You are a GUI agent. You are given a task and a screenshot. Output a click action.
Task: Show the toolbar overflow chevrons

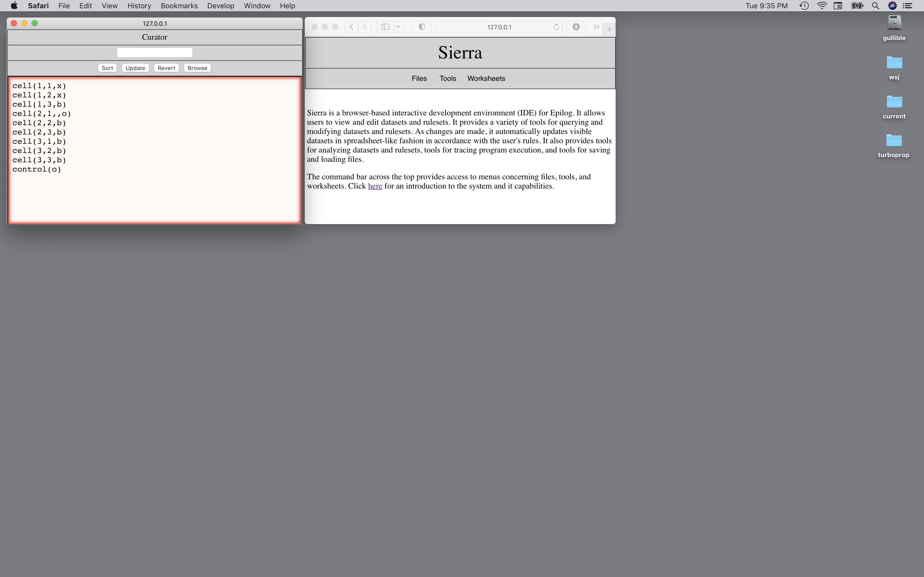(596, 27)
